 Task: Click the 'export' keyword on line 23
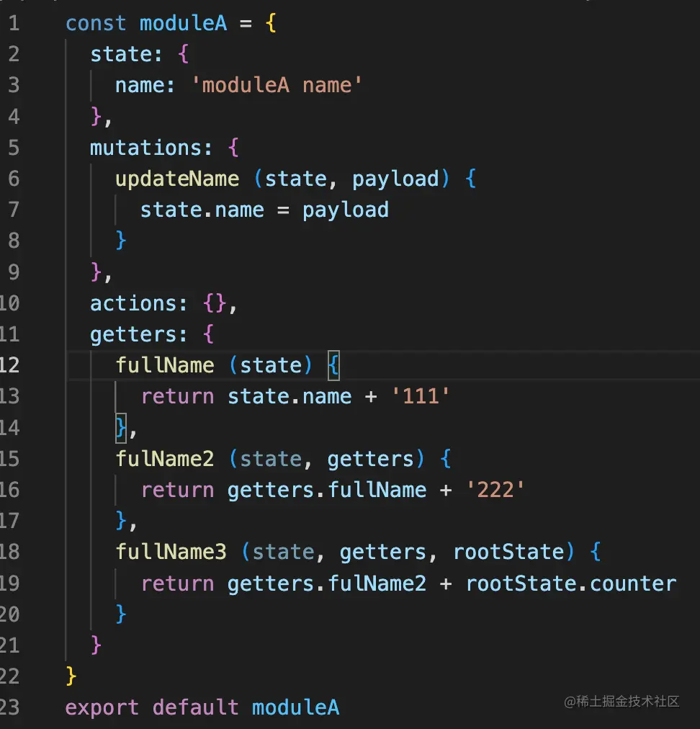[102, 708]
